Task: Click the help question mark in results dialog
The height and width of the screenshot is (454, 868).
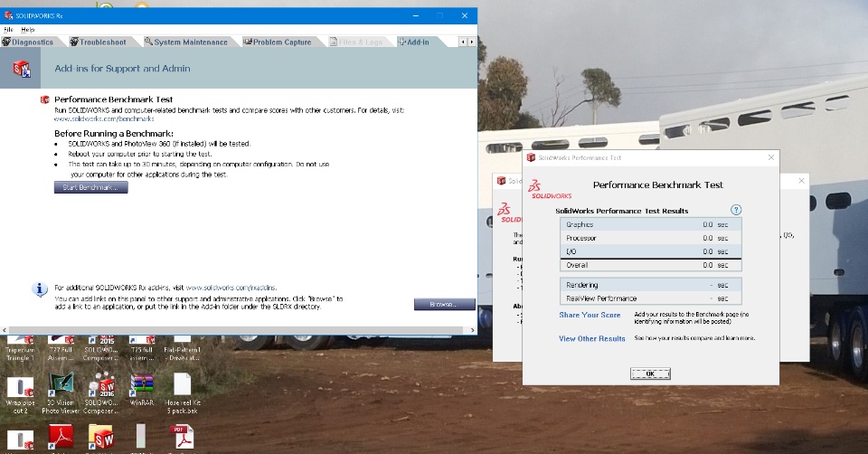Action: point(736,210)
